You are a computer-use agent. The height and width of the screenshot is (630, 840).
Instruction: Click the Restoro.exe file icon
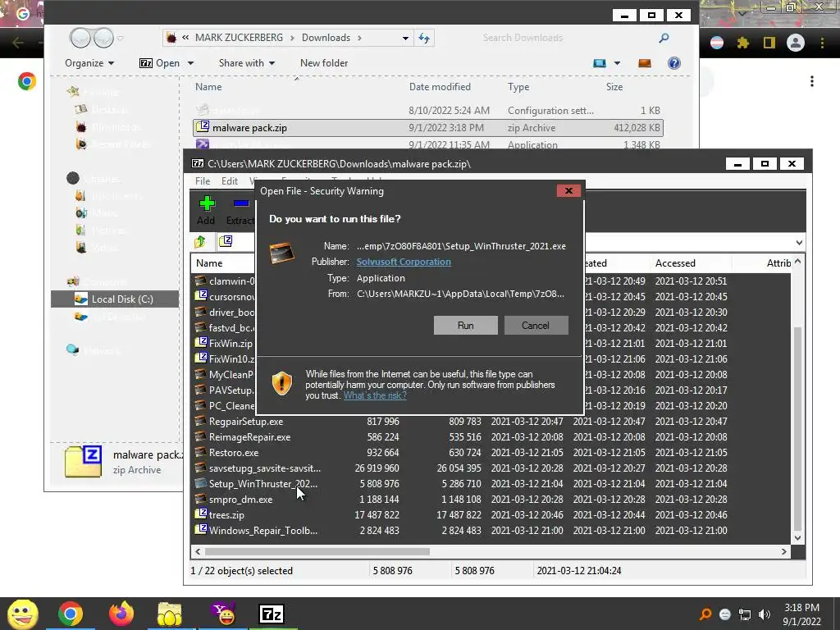pos(200,452)
